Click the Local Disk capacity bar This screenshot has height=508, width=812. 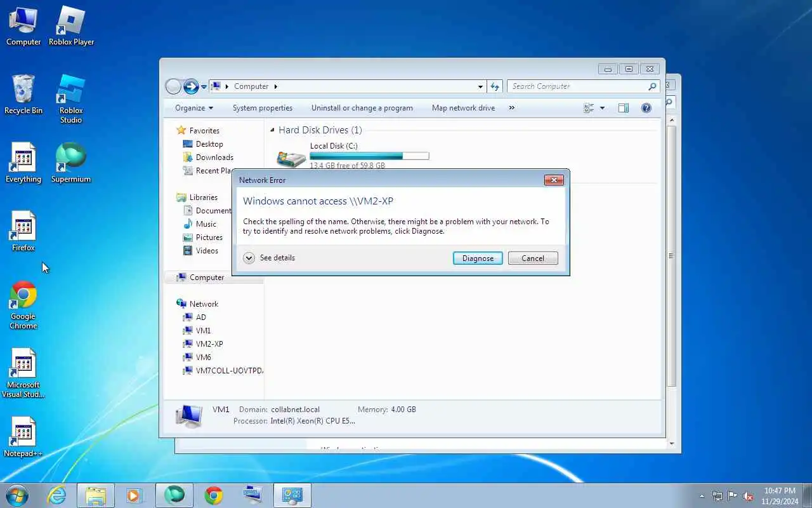pos(369,156)
